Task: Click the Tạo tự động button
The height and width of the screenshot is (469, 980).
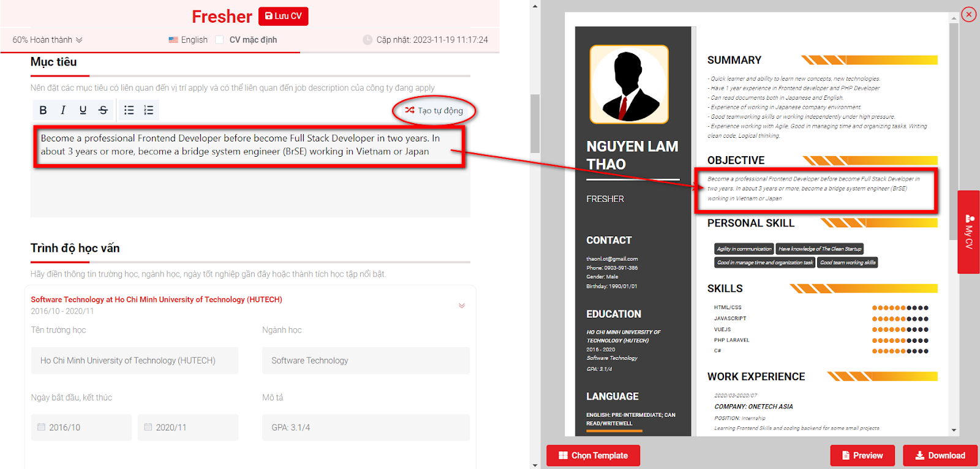Action: (434, 111)
